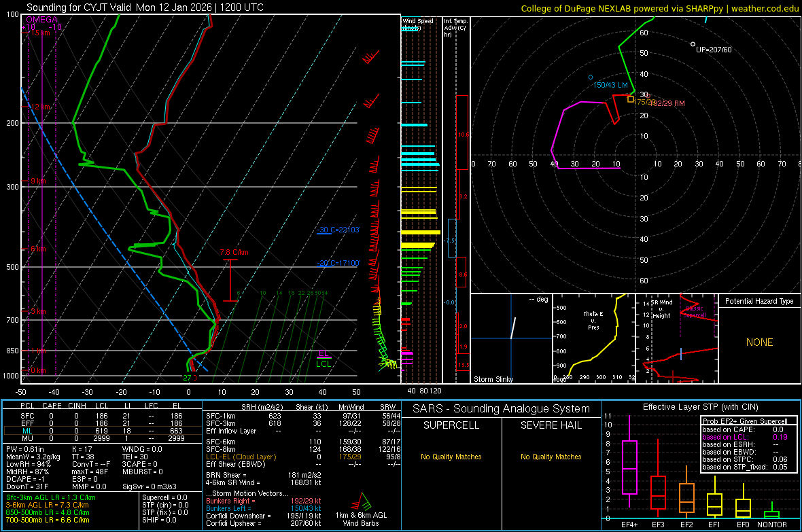Click the white line in the Storm Slinky panel
802x532 pixels.
512,327
